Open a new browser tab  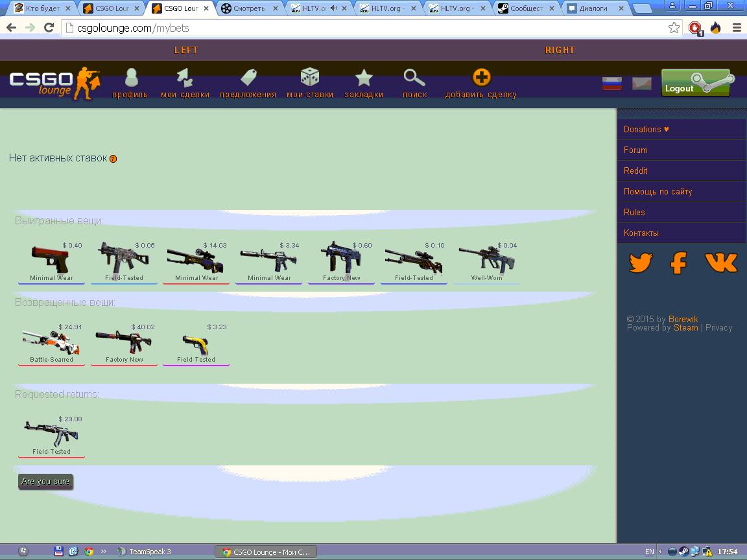643,8
